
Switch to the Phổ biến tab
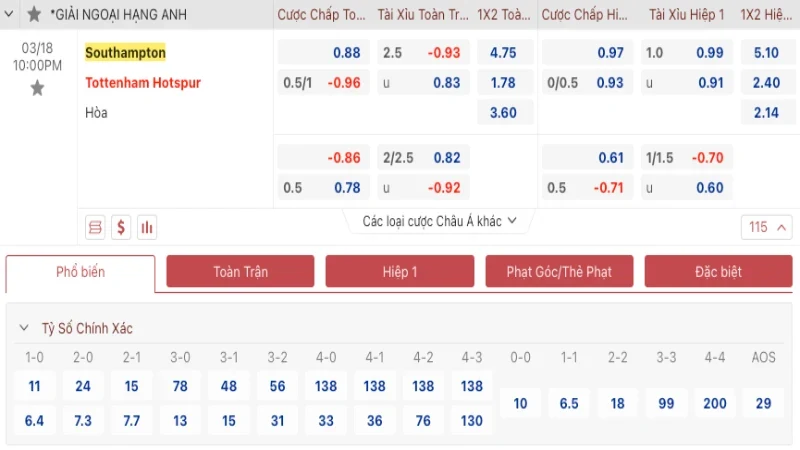tap(80, 273)
